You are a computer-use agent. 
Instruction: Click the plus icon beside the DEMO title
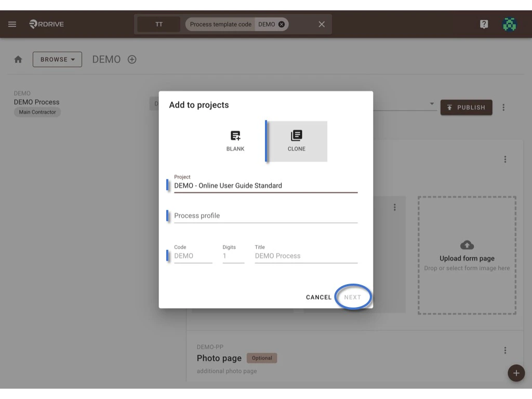click(x=132, y=59)
